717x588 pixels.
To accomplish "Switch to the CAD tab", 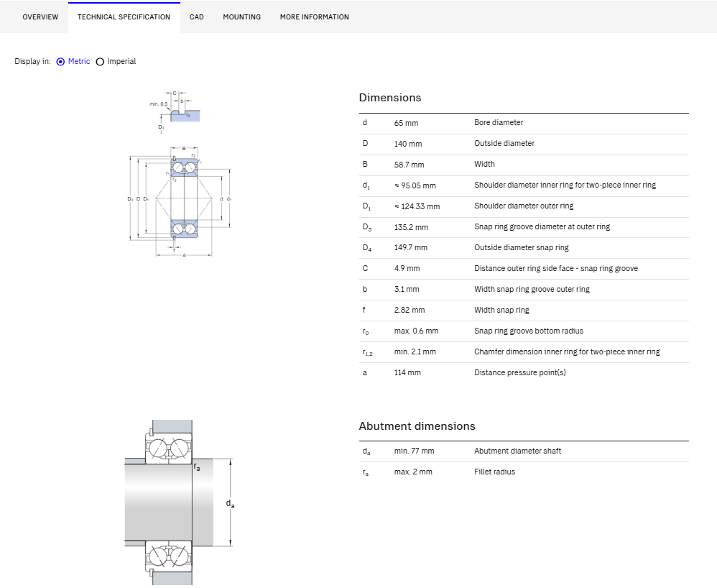I will (x=197, y=17).
